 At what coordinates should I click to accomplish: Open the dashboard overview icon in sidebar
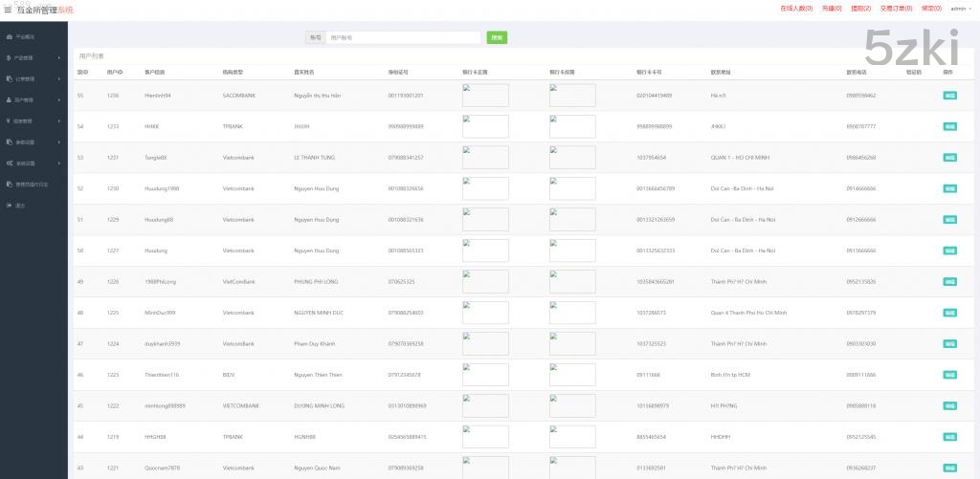pos(9,37)
